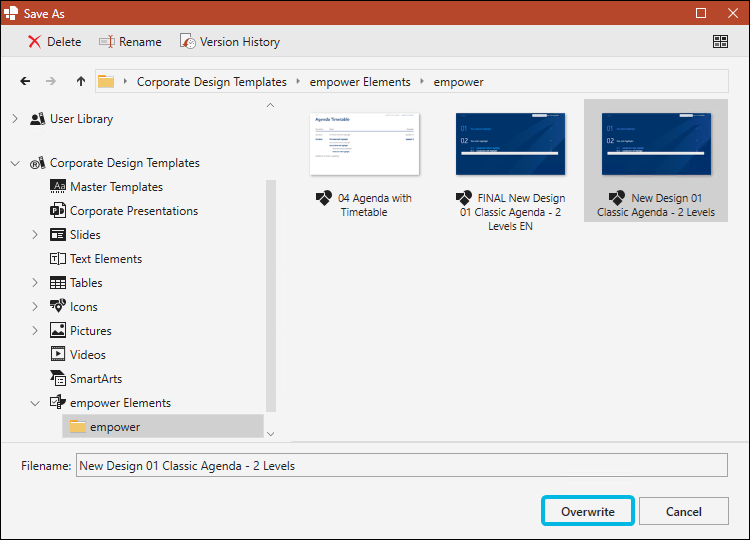Screen dimensions: 750x540
Task: Go back with the left arrow
Action: [x=25, y=81]
